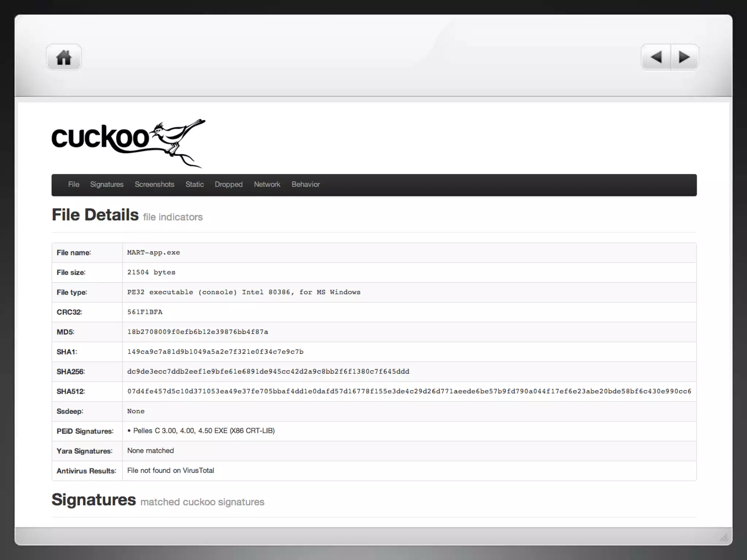The image size is (747, 560).
Task: Select the Static navigation item
Action: point(194,184)
